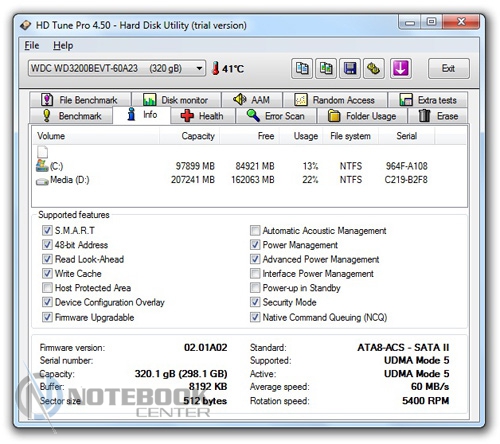Switch to the Benchmark tab
The width and height of the screenshot is (500, 444).
pyautogui.click(x=71, y=116)
